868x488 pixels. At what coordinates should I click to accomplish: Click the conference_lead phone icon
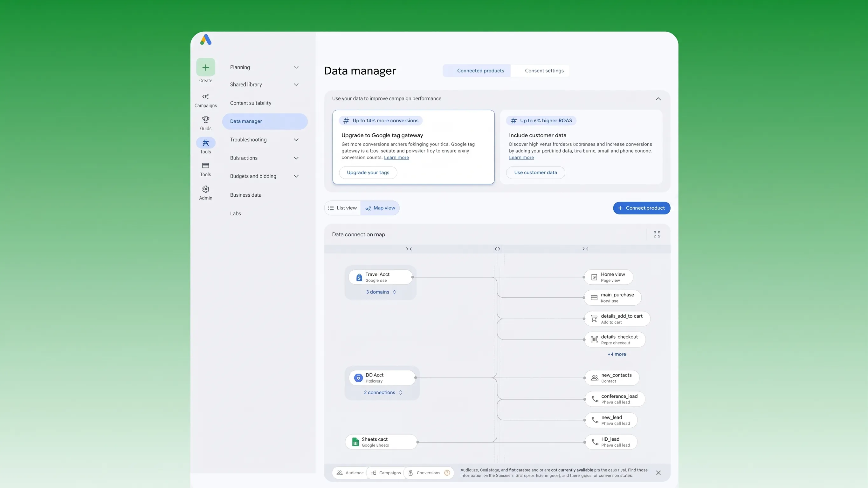coord(595,399)
